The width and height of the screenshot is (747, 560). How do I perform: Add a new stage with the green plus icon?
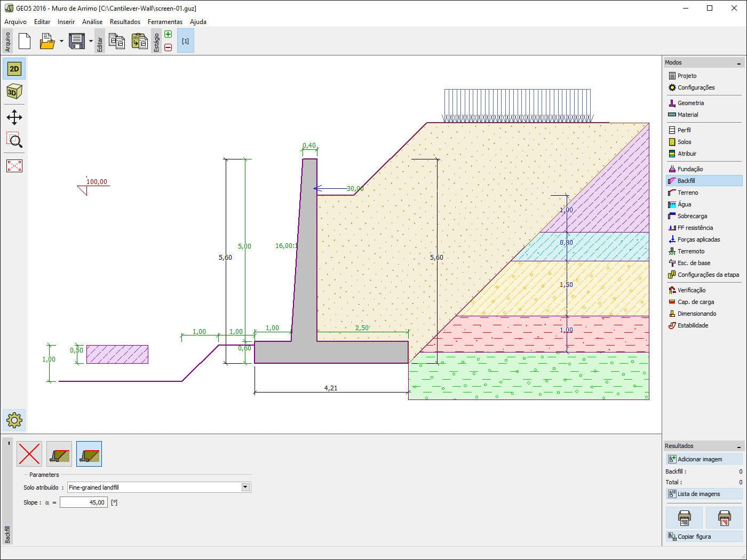(x=168, y=34)
